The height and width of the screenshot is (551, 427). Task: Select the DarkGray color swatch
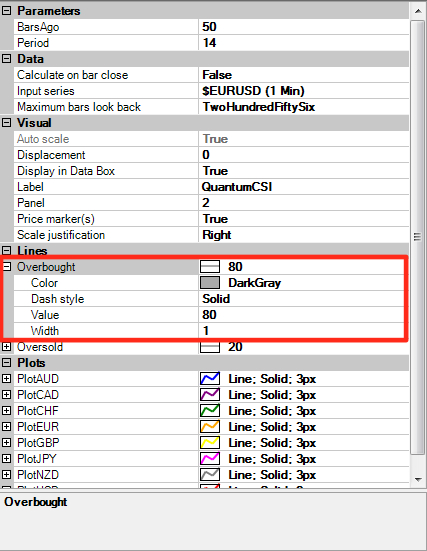pyautogui.click(x=210, y=283)
